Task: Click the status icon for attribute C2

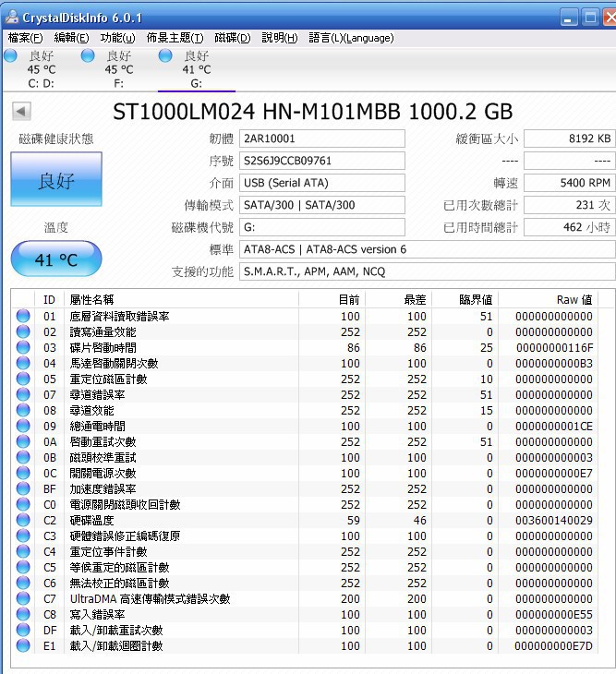Action: 23,520
